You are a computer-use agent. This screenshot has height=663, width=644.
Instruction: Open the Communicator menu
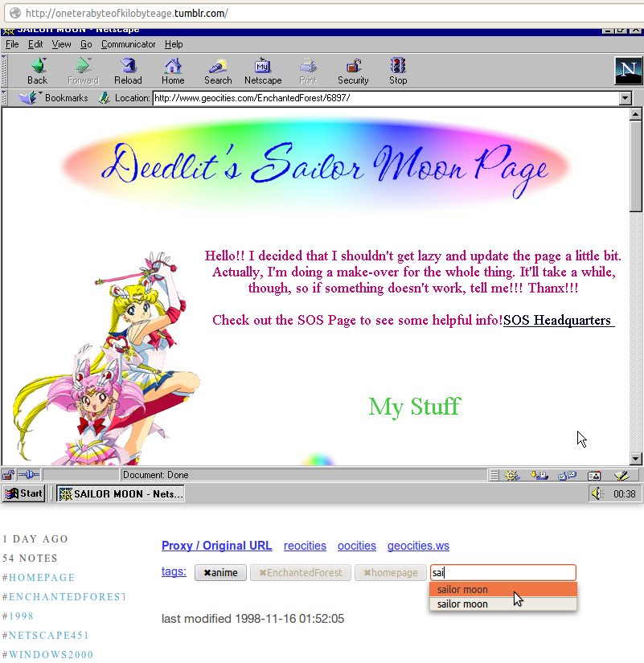[128, 44]
